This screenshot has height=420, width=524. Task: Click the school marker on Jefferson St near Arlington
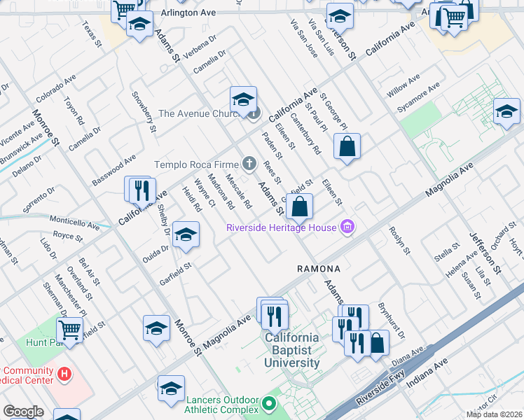click(x=340, y=17)
